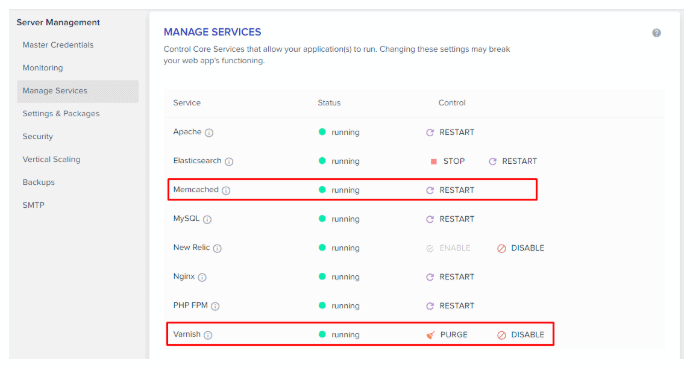The width and height of the screenshot is (693, 370).
Task: Click the Elasticsearch info icon
Action: point(229,161)
